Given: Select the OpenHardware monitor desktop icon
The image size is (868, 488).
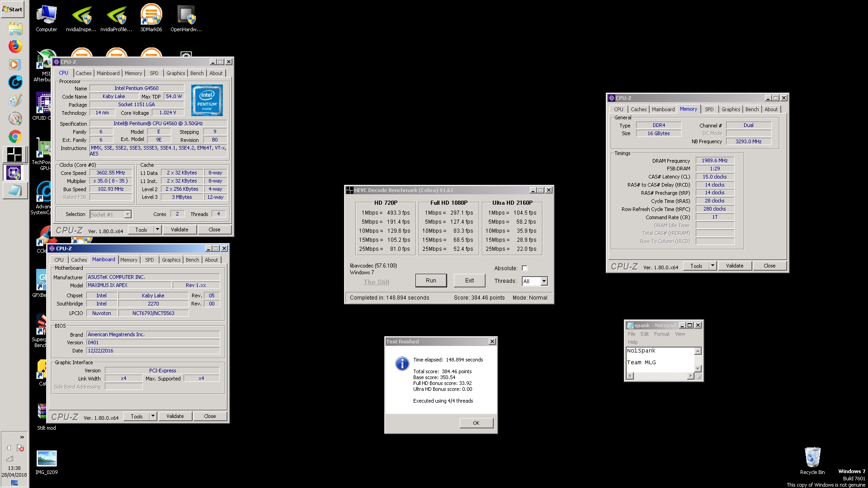Looking at the screenshot, I should pyautogui.click(x=186, y=19).
